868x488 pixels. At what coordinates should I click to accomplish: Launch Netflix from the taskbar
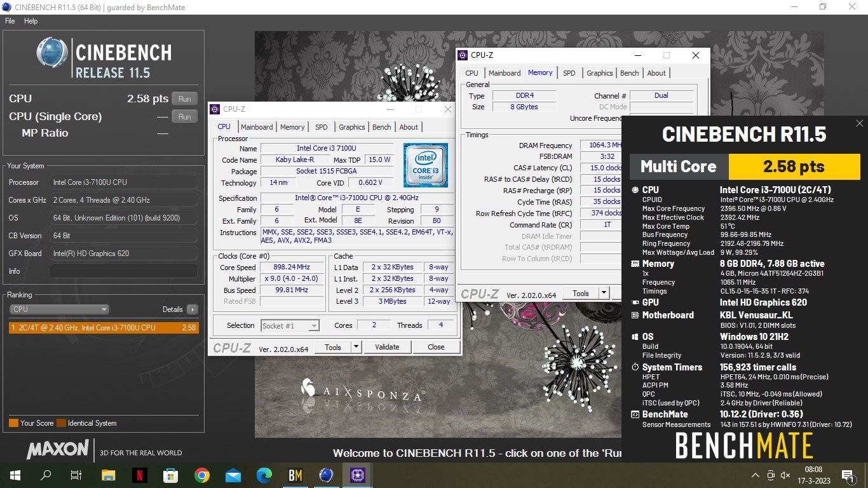139,475
